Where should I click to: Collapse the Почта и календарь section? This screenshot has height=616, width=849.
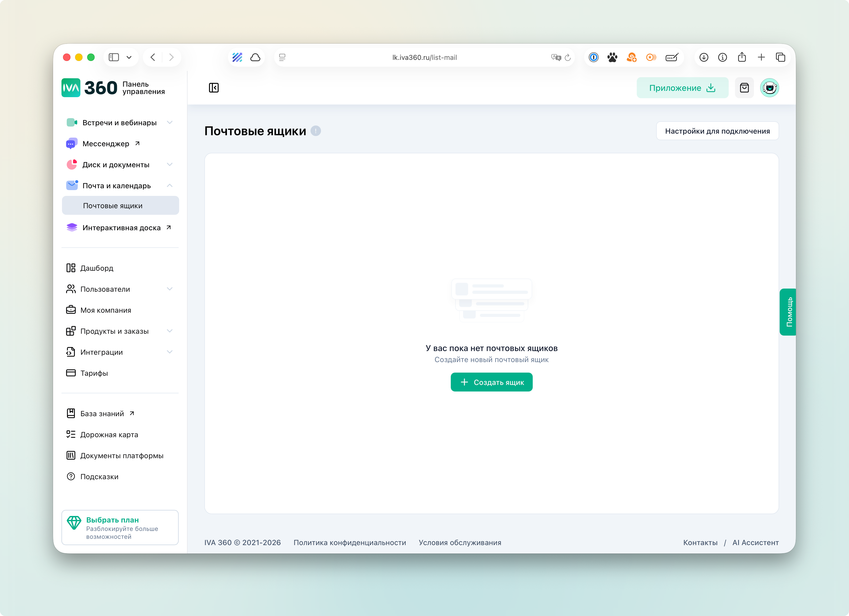[170, 186]
